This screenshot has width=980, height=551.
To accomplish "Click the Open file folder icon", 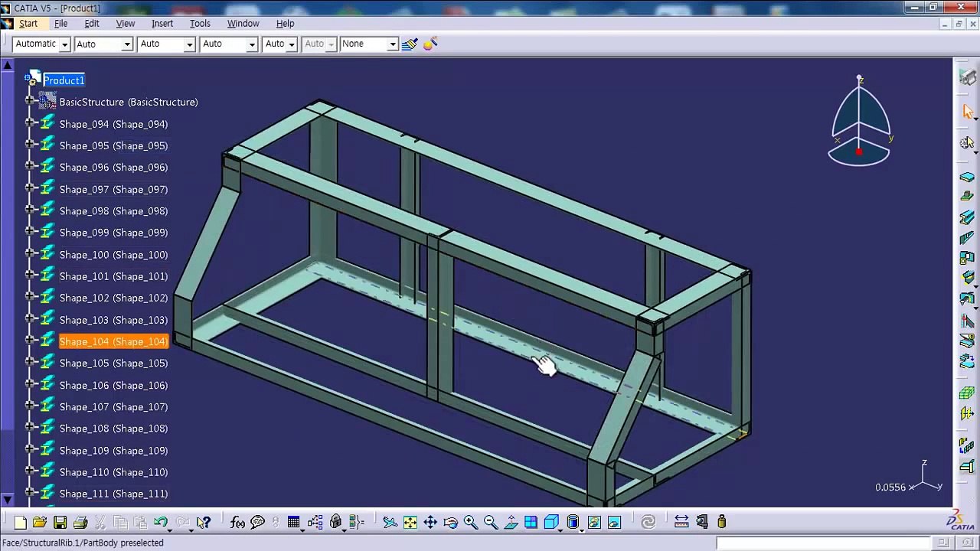I will (40, 523).
